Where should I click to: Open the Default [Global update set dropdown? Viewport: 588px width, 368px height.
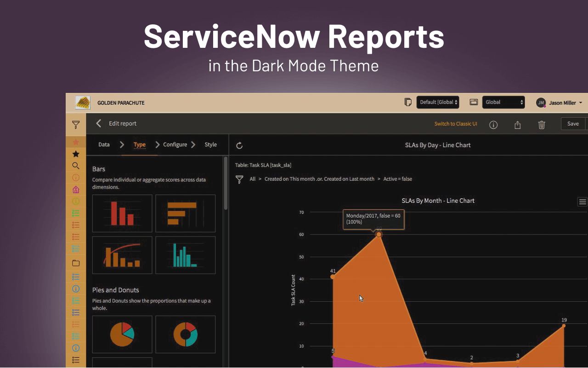(438, 102)
